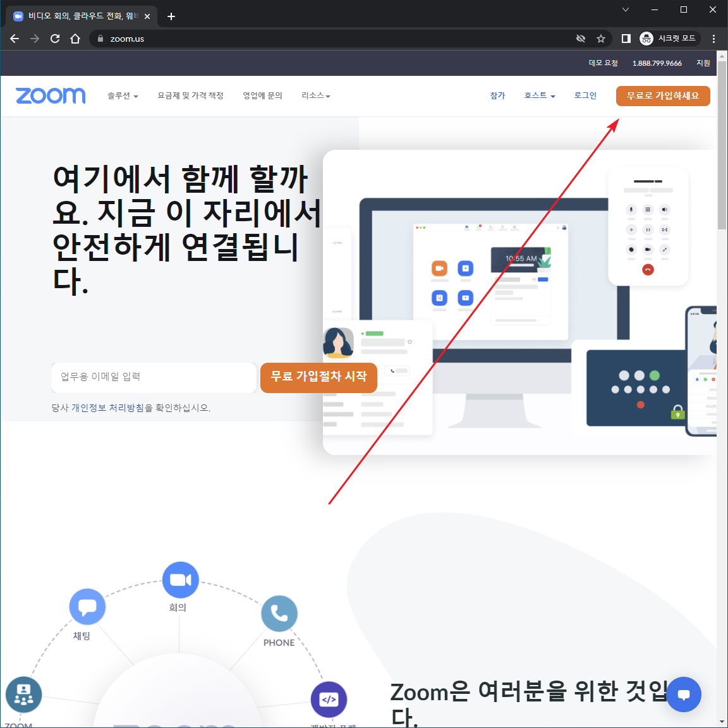
Task: Click the 업무용 이메일 입력 field
Action: point(154,377)
